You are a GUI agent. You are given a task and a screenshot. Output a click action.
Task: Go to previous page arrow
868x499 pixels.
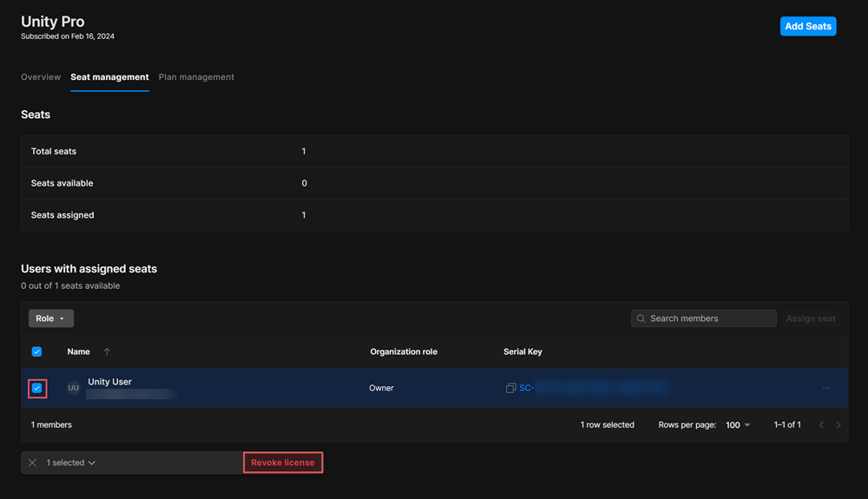pyautogui.click(x=821, y=425)
